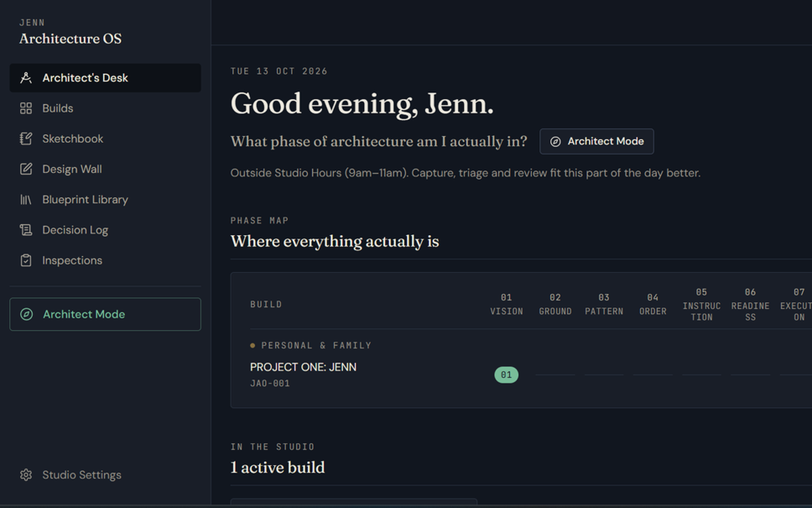Click the BUILD column header
Image resolution: width=812 pixels, height=508 pixels.
pyautogui.click(x=266, y=305)
